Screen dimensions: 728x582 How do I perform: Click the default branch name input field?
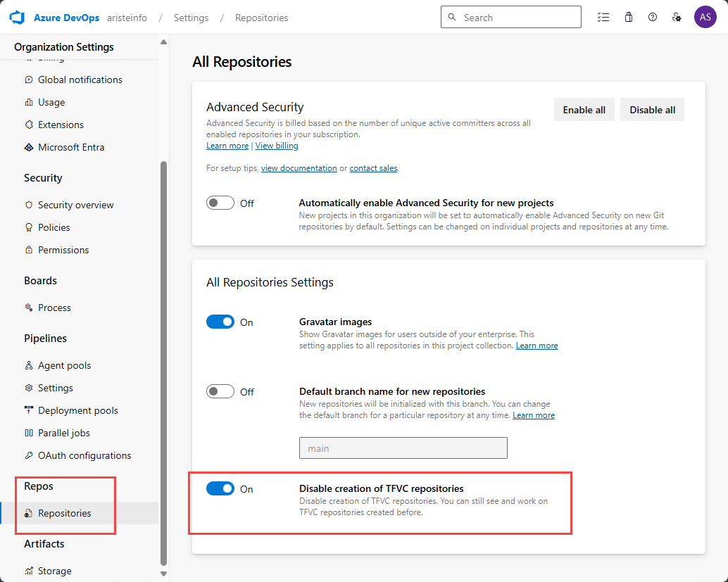(403, 448)
